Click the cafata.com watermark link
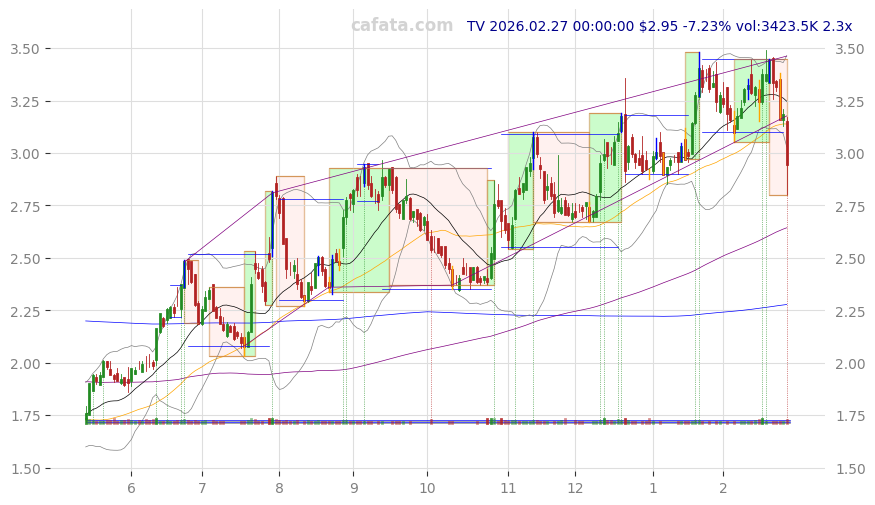Screen dimensions: 875x505 click(401, 26)
